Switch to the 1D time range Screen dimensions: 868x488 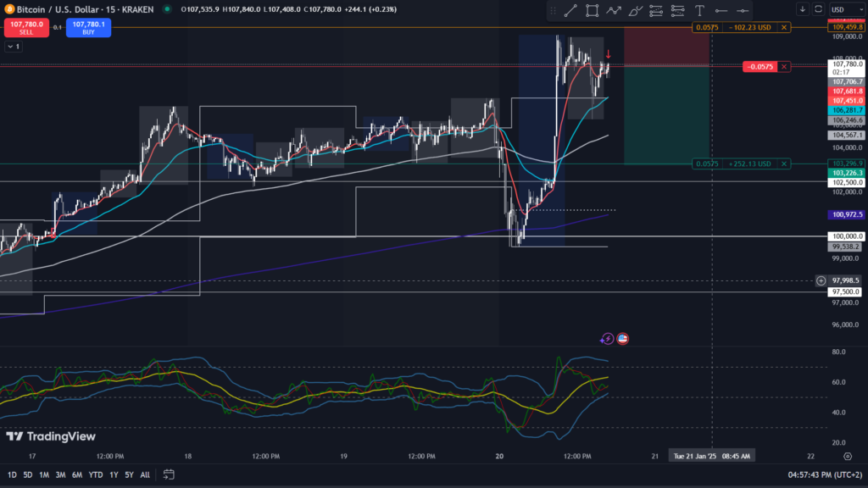[13, 474]
